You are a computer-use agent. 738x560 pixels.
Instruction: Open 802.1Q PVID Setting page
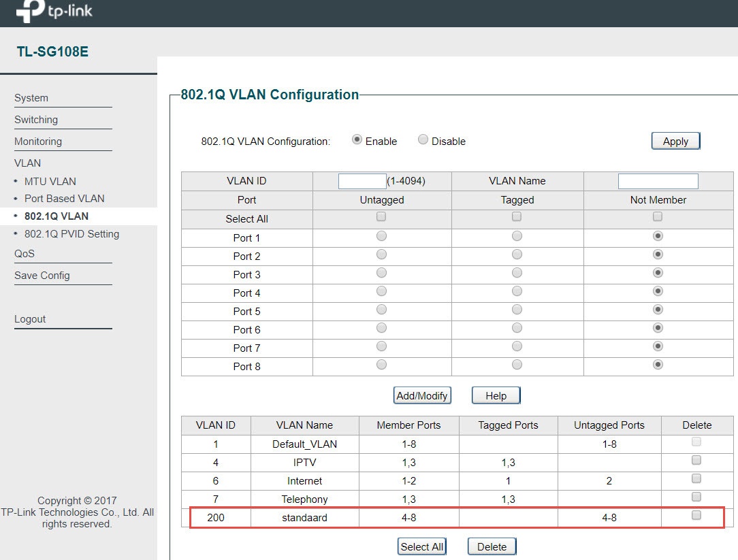pyautogui.click(x=71, y=234)
